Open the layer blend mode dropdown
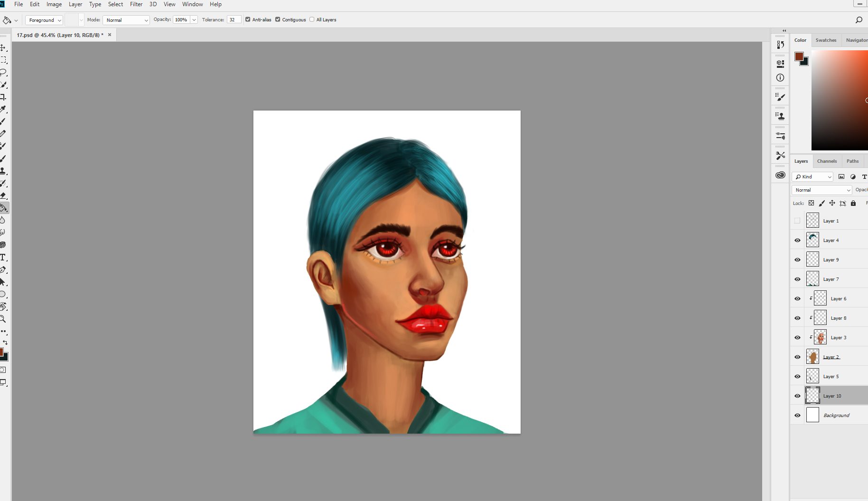The width and height of the screenshot is (868, 501). (822, 190)
